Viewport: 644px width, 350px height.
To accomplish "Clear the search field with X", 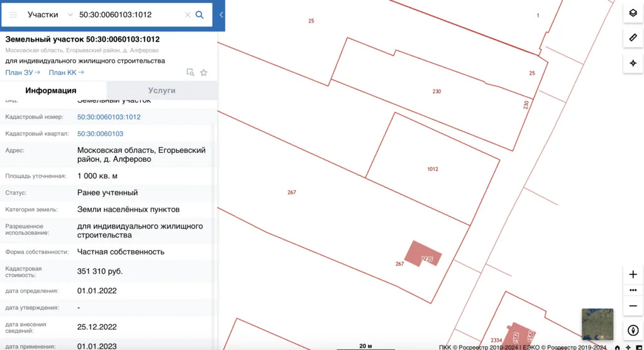I will [x=187, y=15].
